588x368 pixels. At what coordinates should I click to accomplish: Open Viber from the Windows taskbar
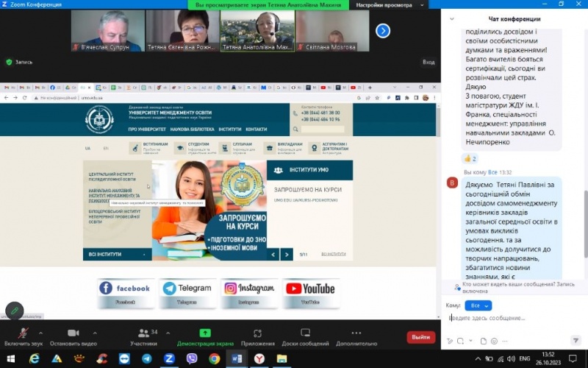[x=192, y=358]
